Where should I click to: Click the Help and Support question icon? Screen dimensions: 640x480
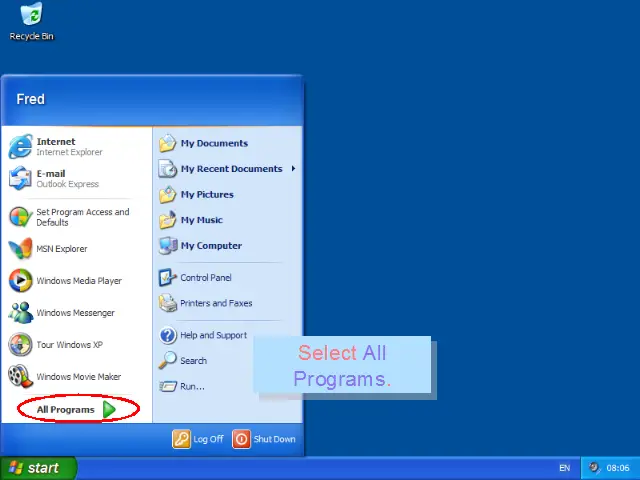coord(167,335)
